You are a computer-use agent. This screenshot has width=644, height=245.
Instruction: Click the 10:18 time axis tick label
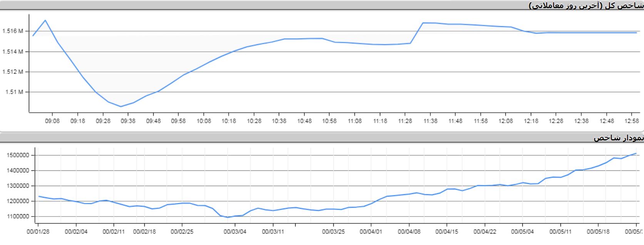229,121
